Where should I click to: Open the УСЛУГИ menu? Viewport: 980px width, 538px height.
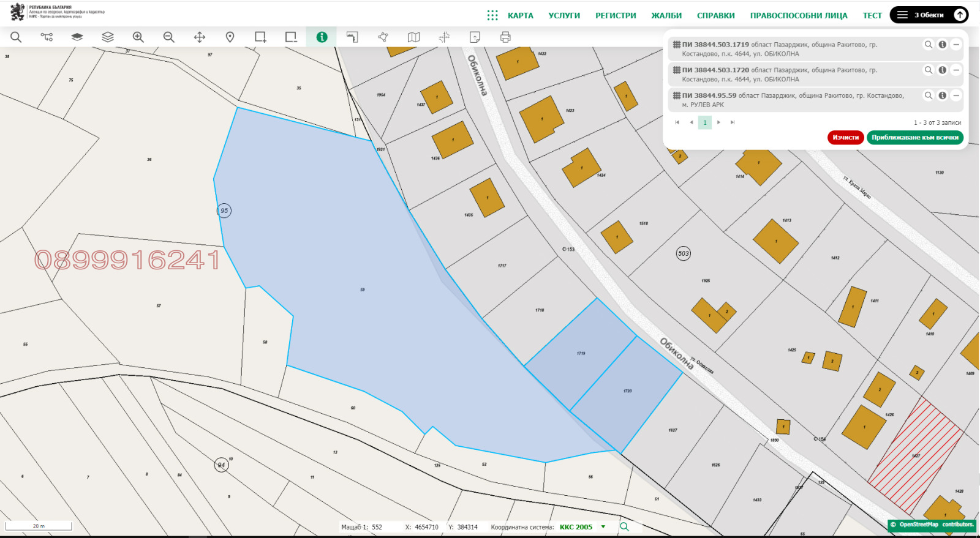tap(564, 16)
